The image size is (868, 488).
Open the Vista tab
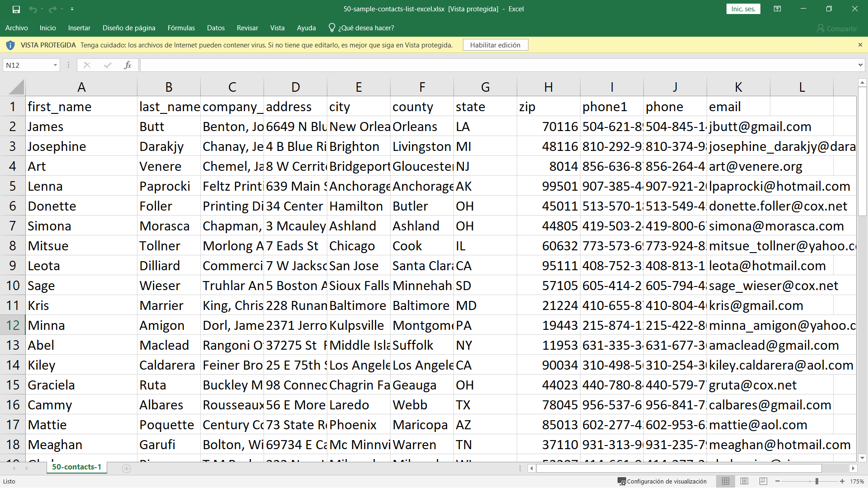pyautogui.click(x=278, y=28)
